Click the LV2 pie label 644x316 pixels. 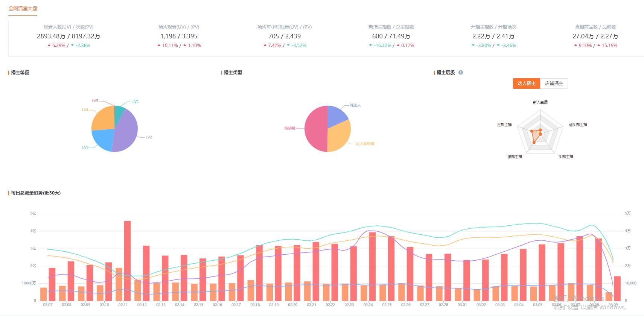pos(149,137)
